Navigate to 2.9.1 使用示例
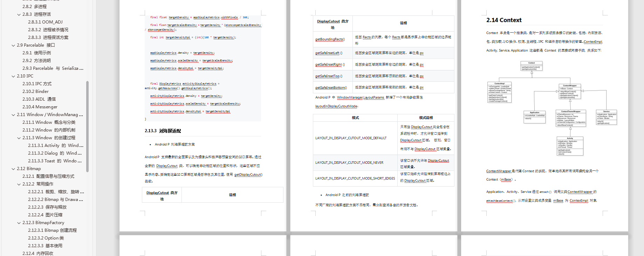644x256 pixels. tap(36, 53)
